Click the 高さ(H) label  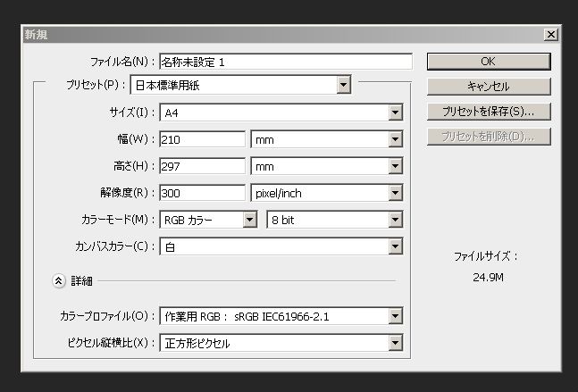coord(134,166)
